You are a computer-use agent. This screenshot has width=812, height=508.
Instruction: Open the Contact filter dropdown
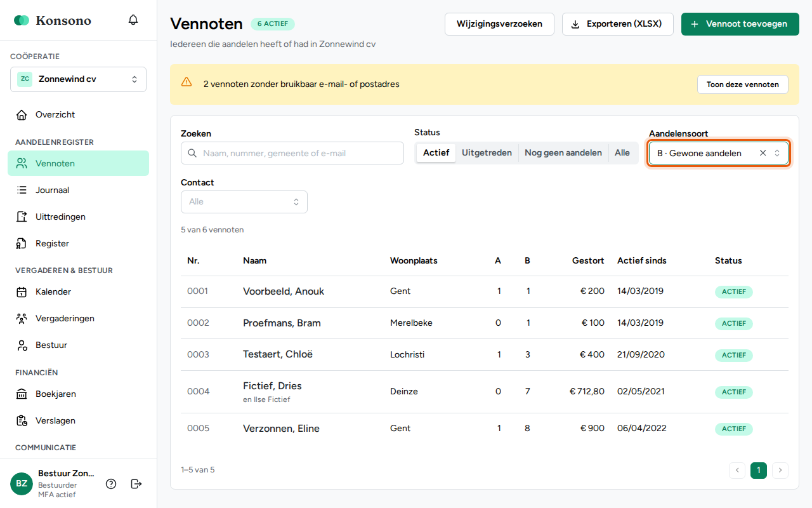point(244,202)
